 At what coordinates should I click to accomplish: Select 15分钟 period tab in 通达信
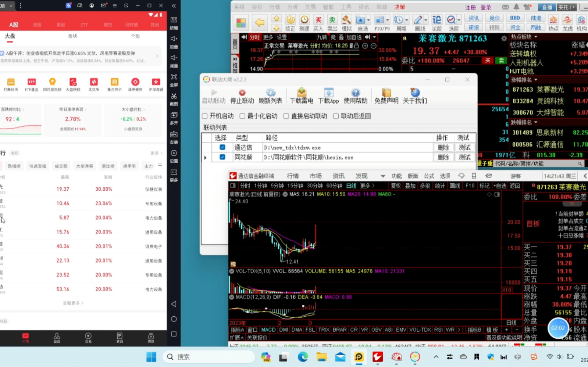pos(295,186)
